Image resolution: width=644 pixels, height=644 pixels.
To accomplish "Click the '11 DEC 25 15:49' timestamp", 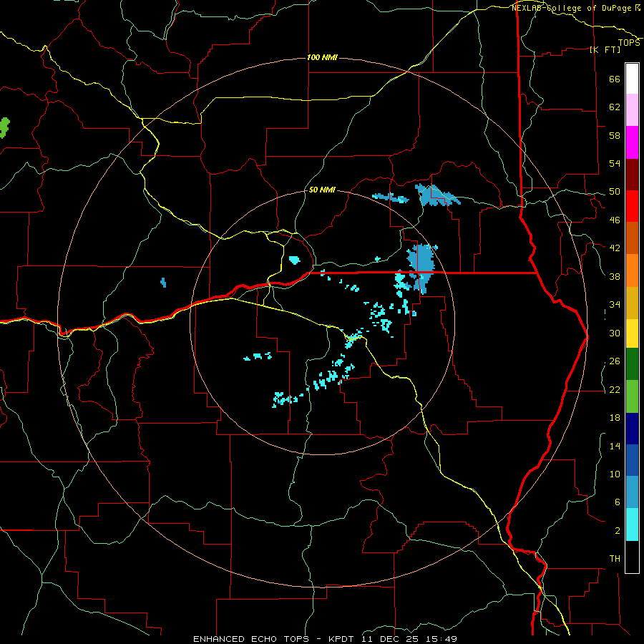I will [x=409, y=639].
